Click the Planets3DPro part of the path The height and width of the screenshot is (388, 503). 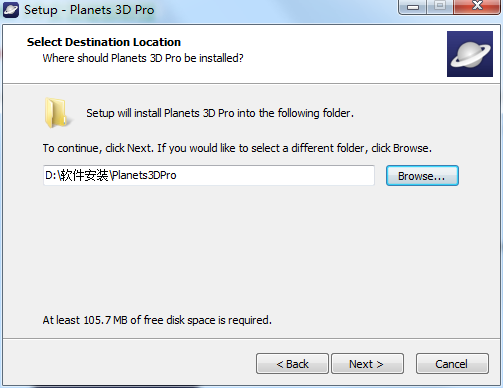click(x=144, y=175)
